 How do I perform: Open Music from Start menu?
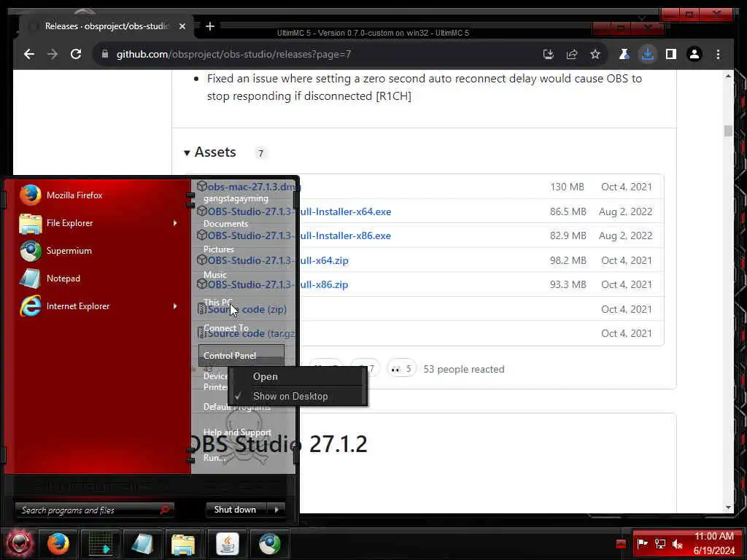(215, 275)
